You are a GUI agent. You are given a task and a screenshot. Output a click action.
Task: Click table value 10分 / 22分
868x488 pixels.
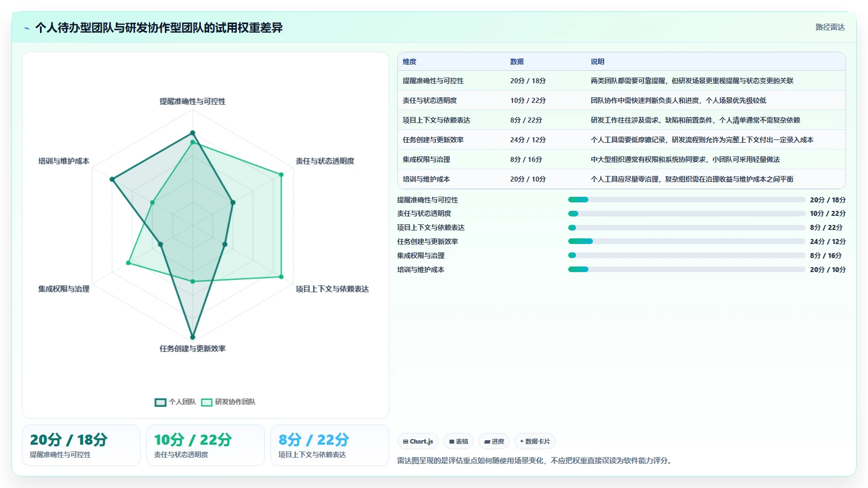(x=528, y=101)
